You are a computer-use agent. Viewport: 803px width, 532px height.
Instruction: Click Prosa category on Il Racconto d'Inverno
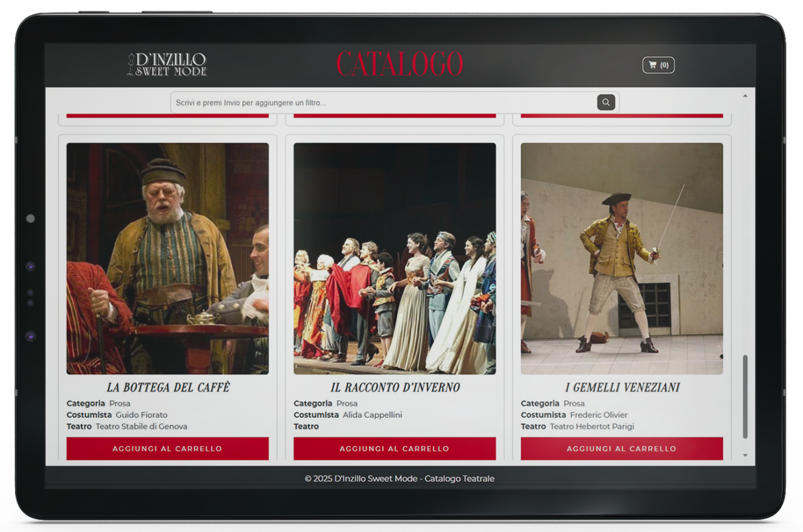(347, 403)
